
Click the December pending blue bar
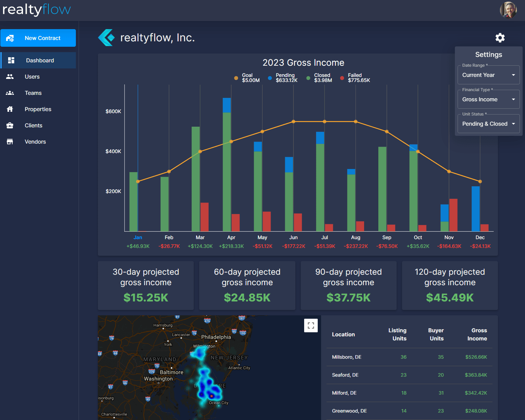click(476, 209)
